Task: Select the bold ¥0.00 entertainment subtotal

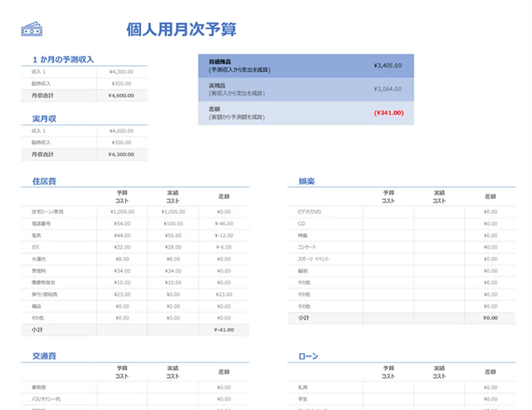Action: (x=490, y=318)
